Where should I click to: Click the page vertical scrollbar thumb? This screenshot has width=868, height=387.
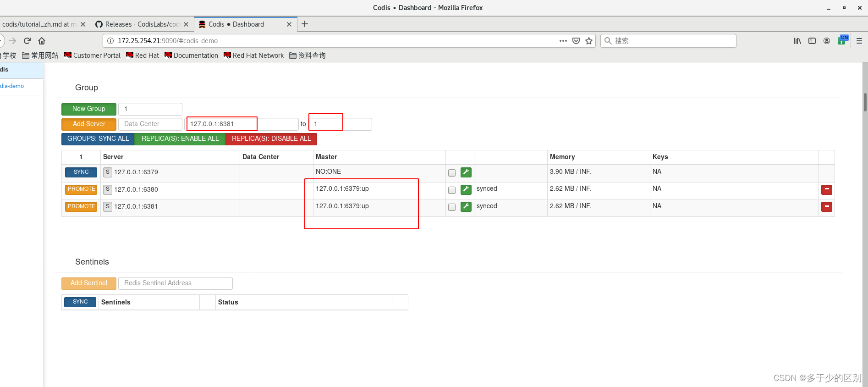click(x=865, y=102)
